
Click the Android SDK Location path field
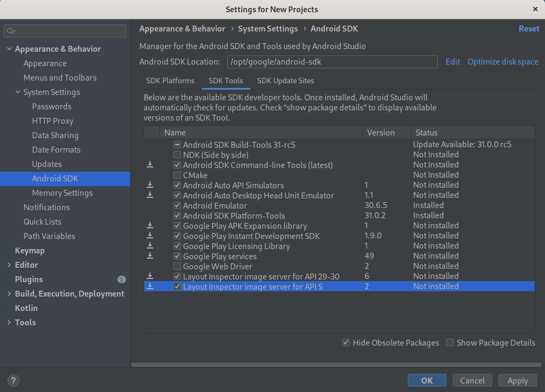pos(332,62)
